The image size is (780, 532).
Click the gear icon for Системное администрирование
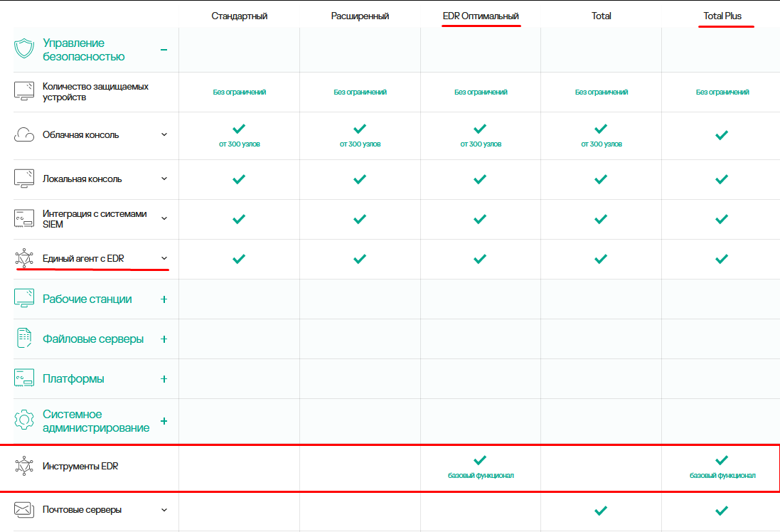point(24,420)
